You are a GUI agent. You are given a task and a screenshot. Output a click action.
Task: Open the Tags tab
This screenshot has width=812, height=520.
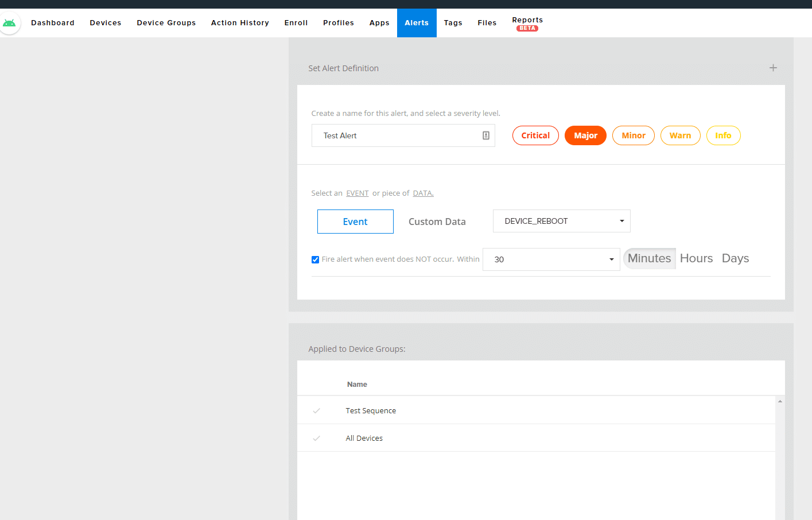[453, 23]
